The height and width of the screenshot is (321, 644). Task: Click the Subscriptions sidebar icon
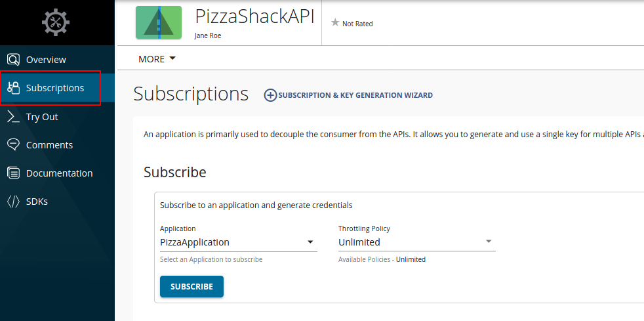coord(14,88)
